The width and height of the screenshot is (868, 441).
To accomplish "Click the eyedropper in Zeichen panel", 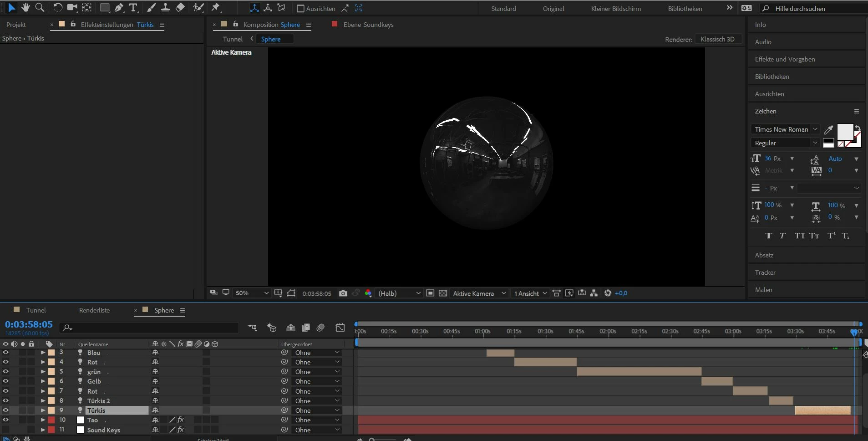I will pos(828,130).
